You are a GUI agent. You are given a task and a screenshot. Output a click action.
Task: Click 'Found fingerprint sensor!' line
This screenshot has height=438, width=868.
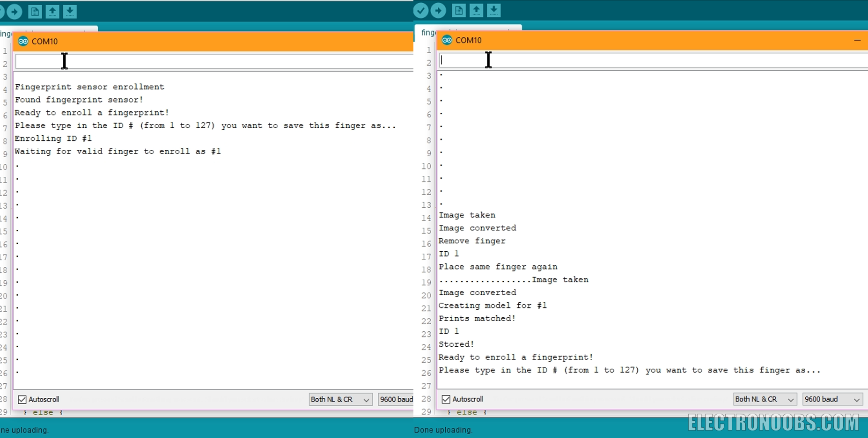click(79, 100)
